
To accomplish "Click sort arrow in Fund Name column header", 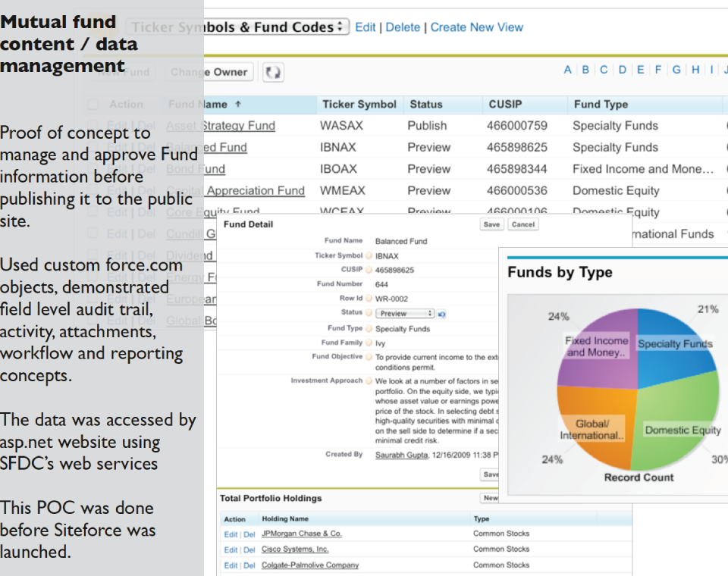I will coord(238,104).
